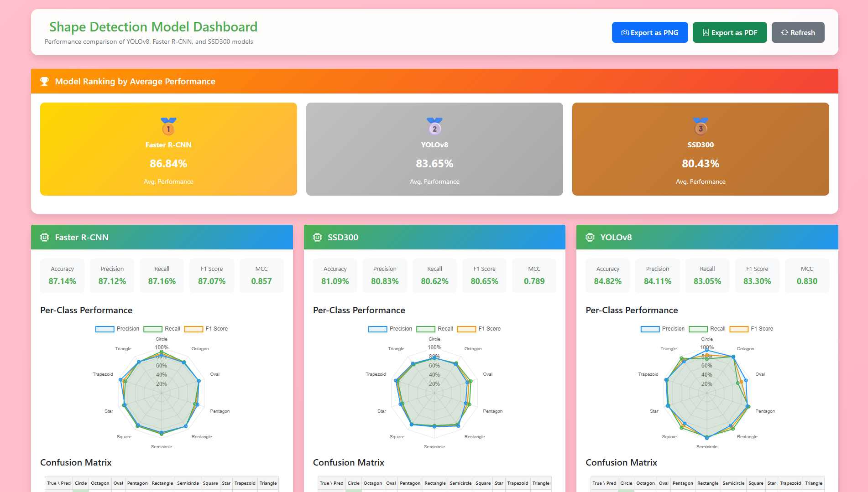
Task: Click Per-Class Performance heading under SSD300
Action: coord(359,310)
